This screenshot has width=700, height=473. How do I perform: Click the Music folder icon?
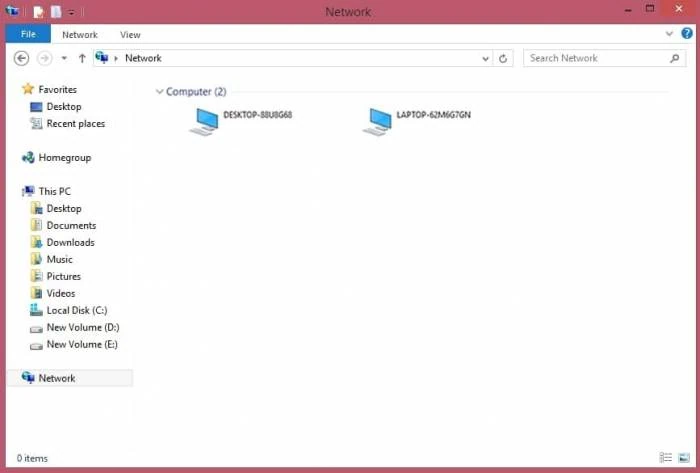pyautogui.click(x=36, y=259)
